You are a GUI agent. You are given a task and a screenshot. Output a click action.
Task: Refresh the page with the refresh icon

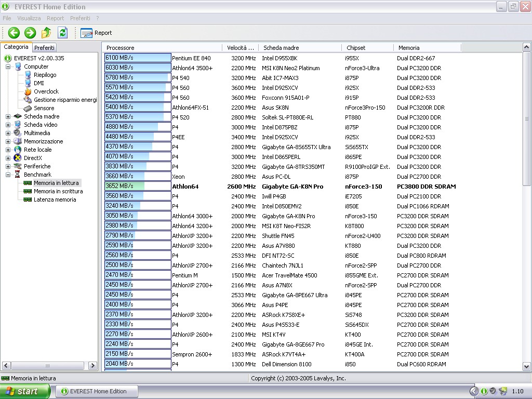click(62, 33)
